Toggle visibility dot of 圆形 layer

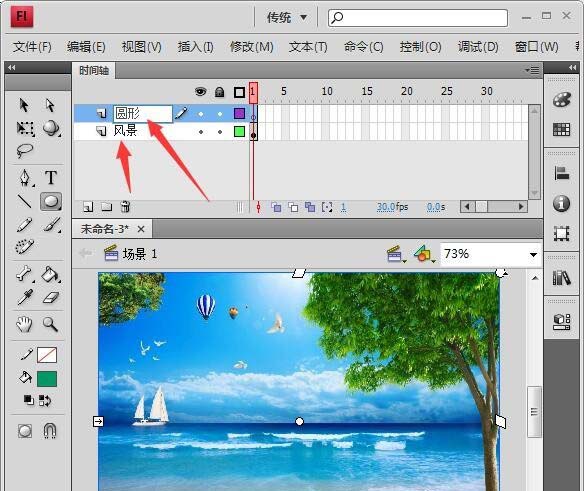pyautogui.click(x=201, y=114)
